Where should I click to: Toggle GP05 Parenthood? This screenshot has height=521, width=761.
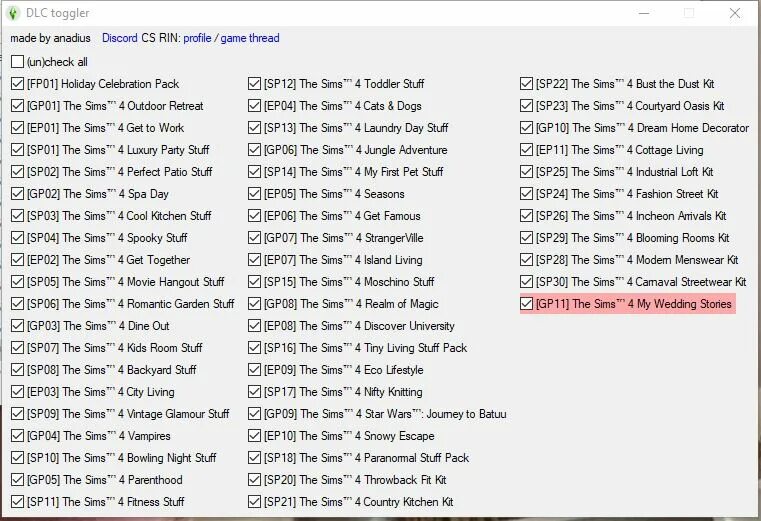(17, 480)
